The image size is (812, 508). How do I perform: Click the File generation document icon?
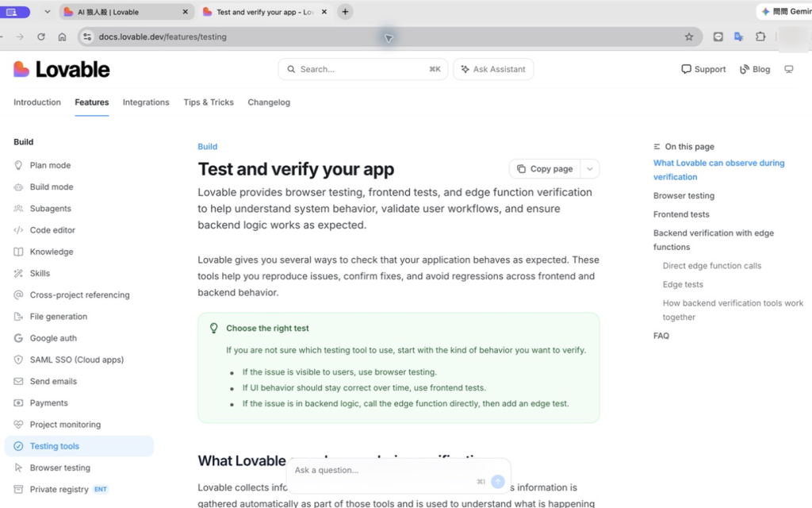[18, 317]
